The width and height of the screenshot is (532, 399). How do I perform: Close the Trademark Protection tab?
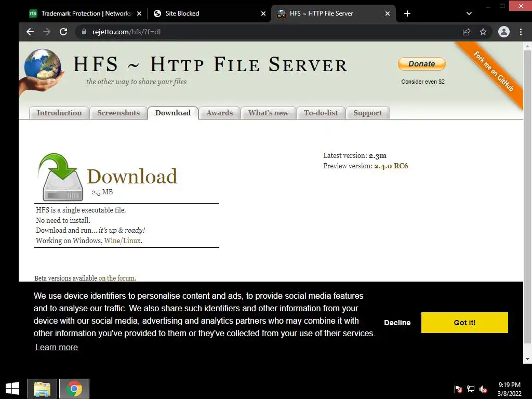(139, 14)
